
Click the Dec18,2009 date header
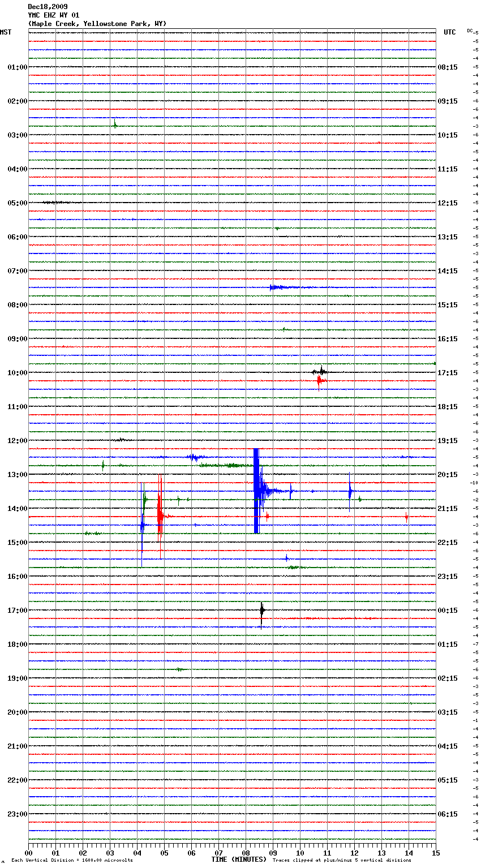coord(48,7)
